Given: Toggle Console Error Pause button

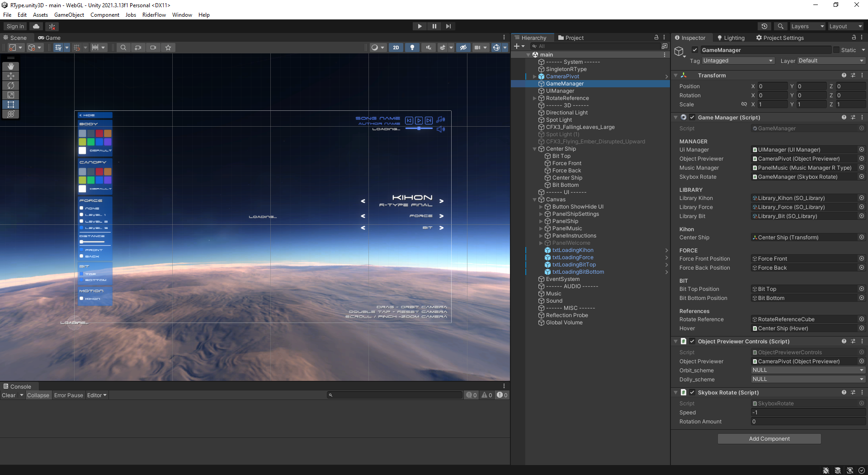Looking at the screenshot, I should [x=69, y=395].
